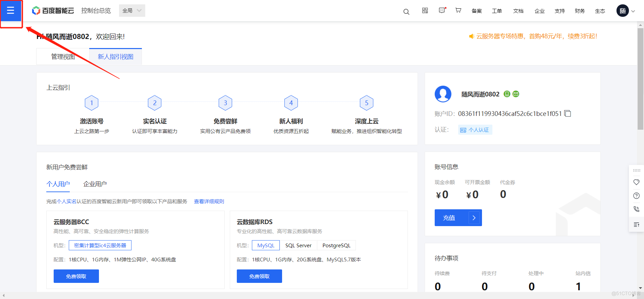Select the 个人用户 tab
The height and width of the screenshot is (299, 644).
coord(58,184)
